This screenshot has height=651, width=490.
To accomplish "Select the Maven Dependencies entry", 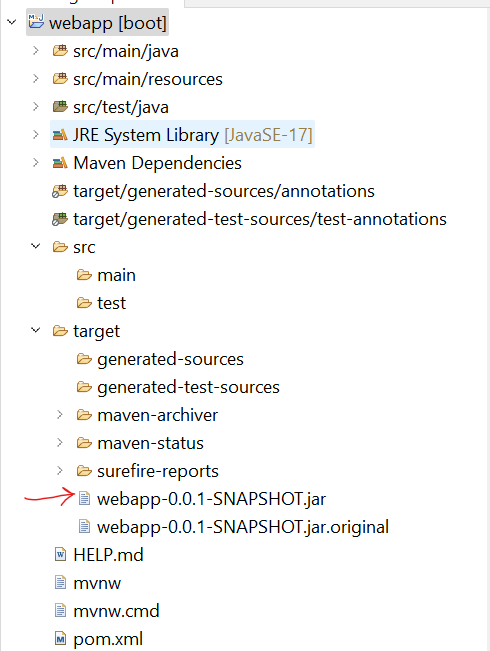I will click(157, 163).
